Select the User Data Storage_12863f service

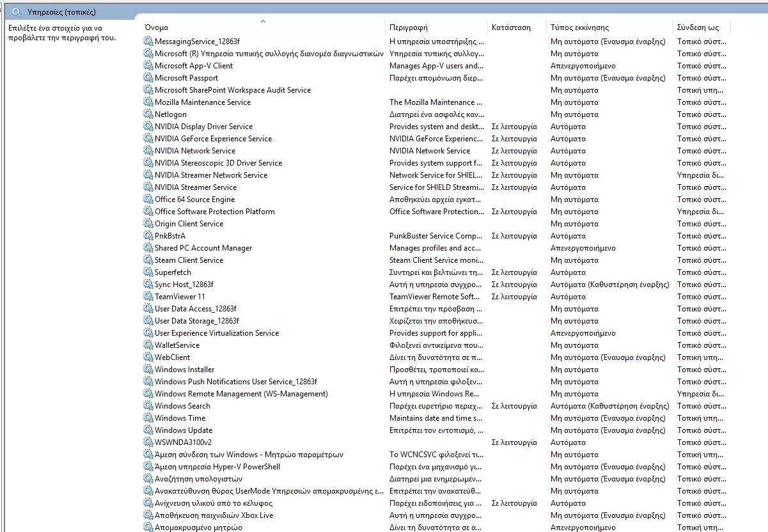tap(436, 321)
